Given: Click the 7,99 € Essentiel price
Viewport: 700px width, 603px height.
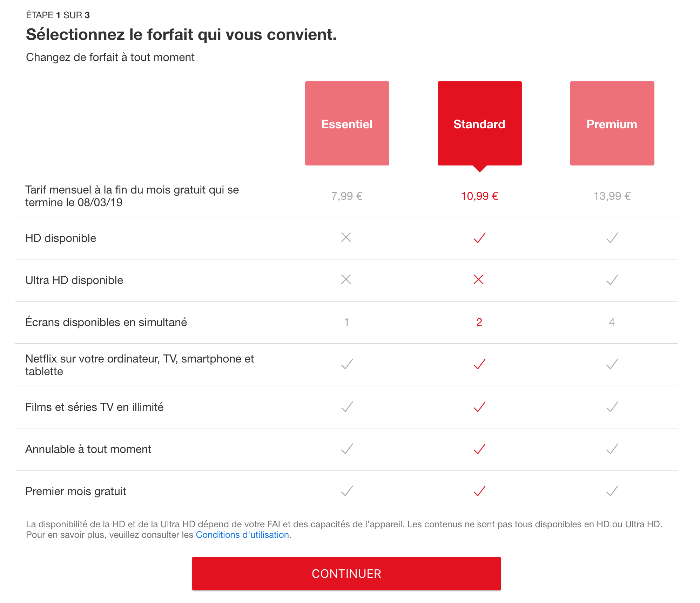Looking at the screenshot, I should [x=347, y=196].
